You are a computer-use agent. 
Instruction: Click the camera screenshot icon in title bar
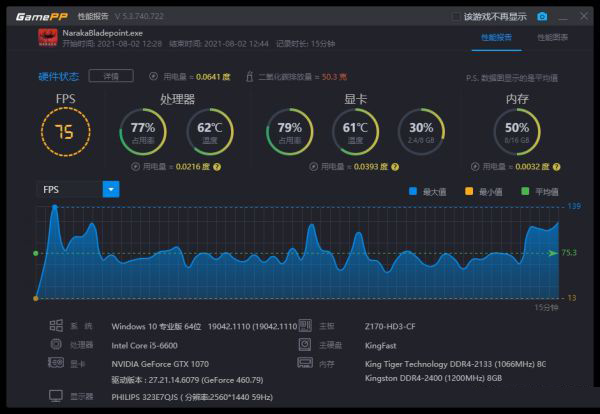tap(542, 16)
